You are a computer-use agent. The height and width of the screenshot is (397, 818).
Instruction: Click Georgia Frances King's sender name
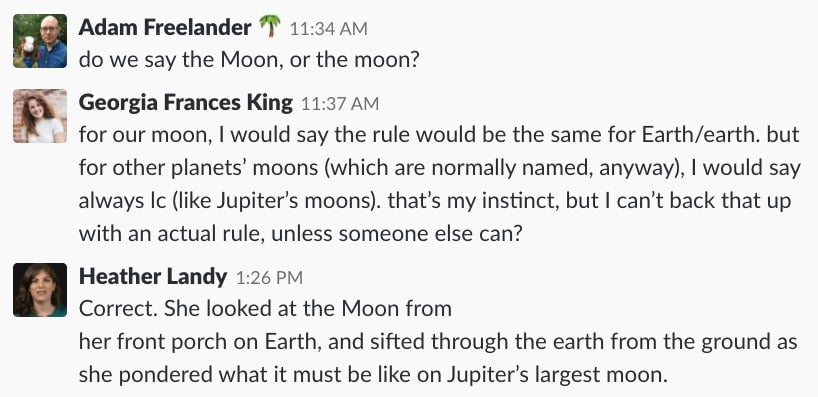click(186, 103)
